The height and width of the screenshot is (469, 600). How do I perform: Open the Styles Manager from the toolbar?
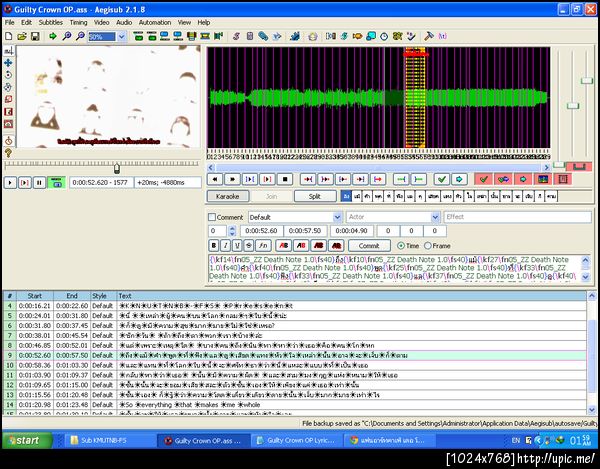(x=236, y=36)
